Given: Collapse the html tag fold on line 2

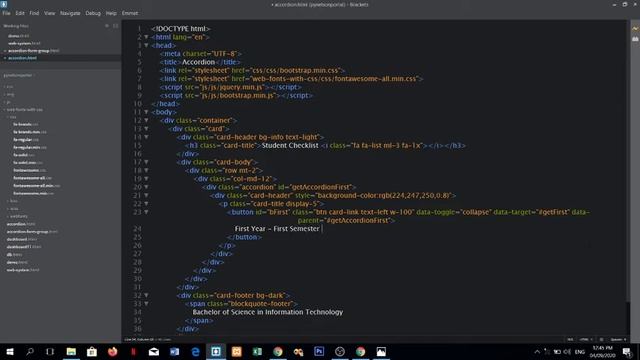Looking at the screenshot, I should (146, 37).
